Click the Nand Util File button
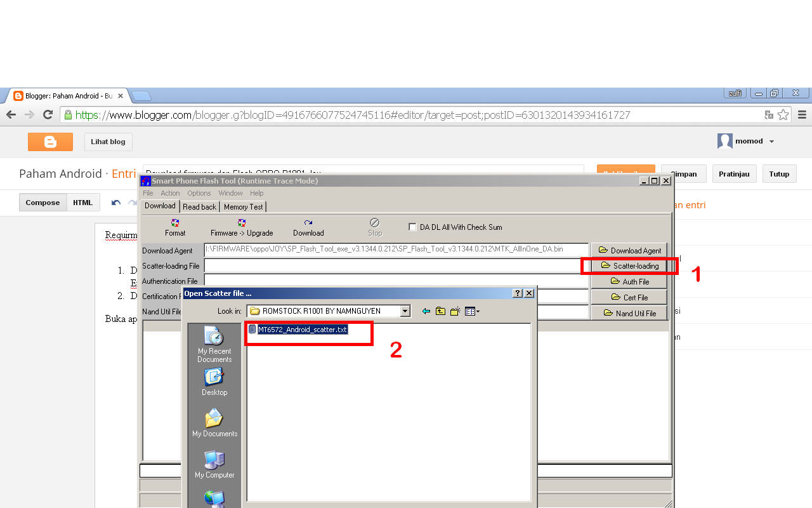Screen dimensions: 812x508 point(629,313)
